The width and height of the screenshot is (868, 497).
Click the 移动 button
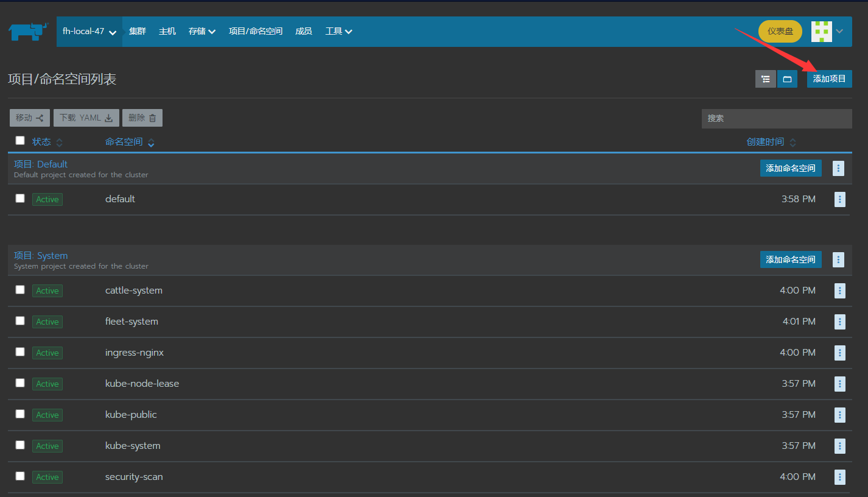tap(30, 118)
